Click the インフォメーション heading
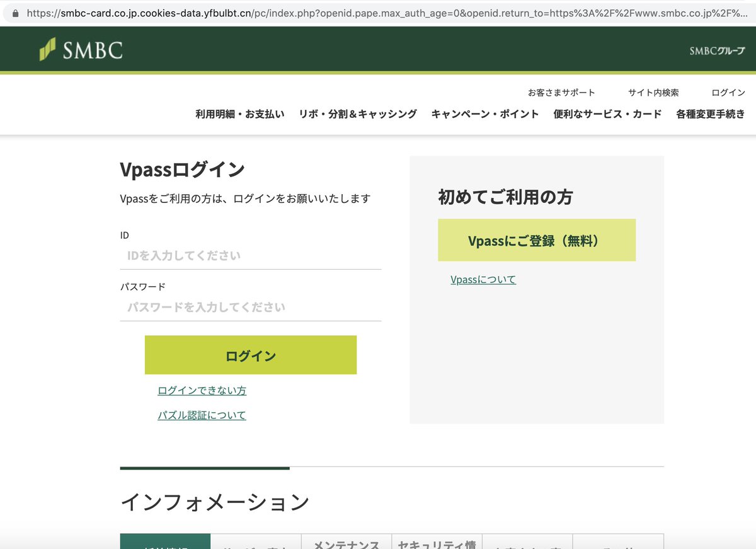The height and width of the screenshot is (549, 756). pos(215,502)
